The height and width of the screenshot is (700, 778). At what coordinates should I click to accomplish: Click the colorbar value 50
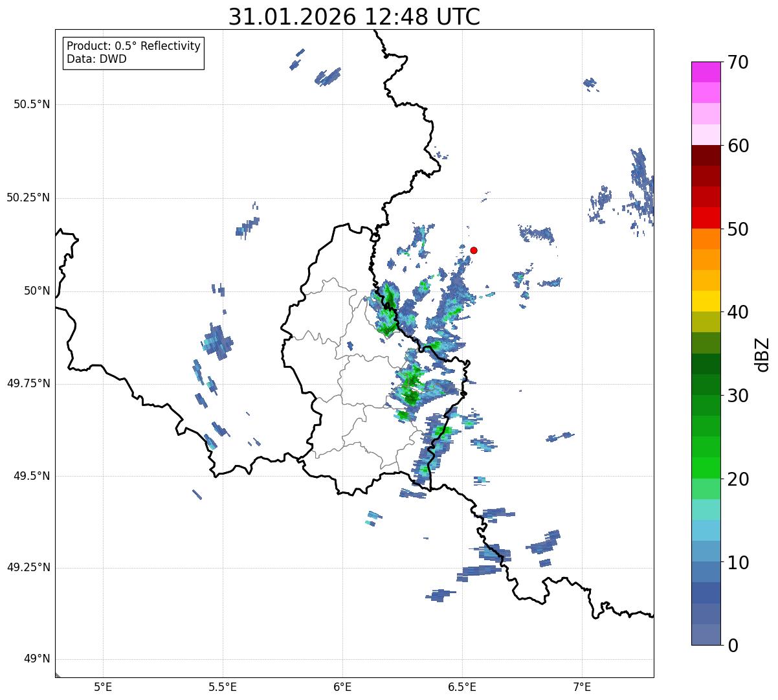coord(739,230)
